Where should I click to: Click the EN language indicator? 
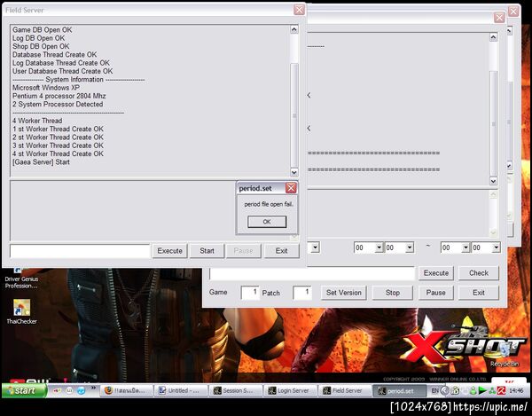(435, 390)
